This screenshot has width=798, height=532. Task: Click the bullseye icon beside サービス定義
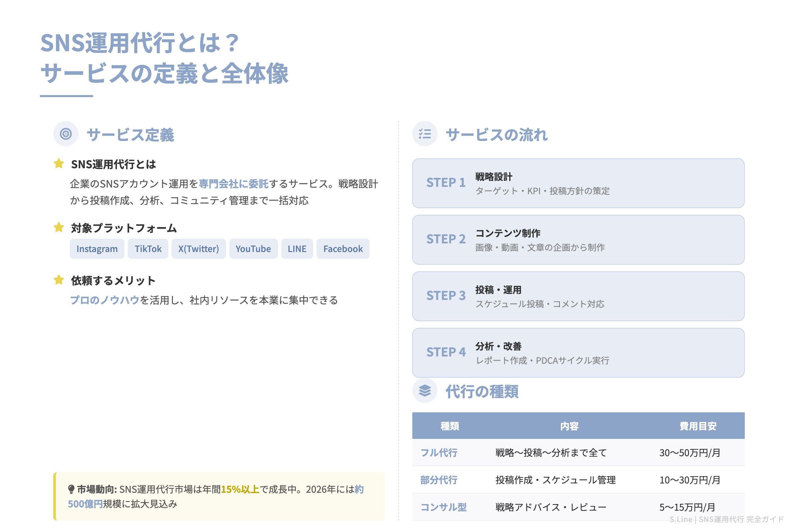pyautogui.click(x=66, y=134)
